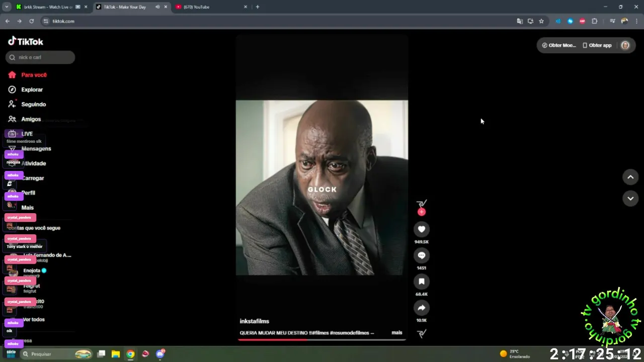Open the Para você home feed
The width and height of the screenshot is (644, 362).
pyautogui.click(x=28, y=75)
